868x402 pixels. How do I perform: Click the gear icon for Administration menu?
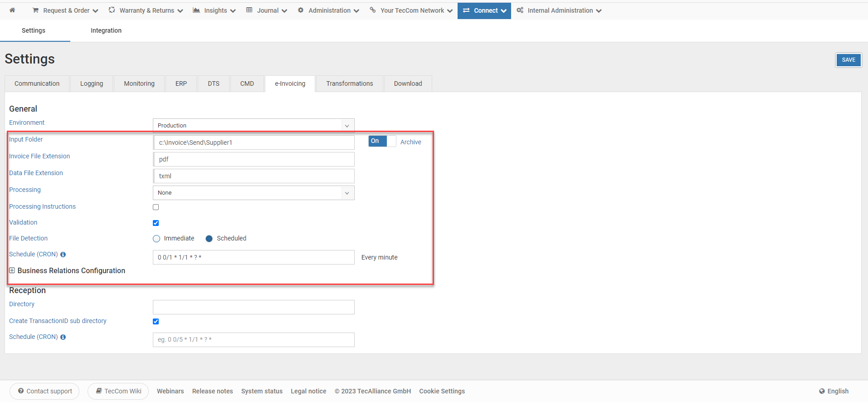point(301,10)
